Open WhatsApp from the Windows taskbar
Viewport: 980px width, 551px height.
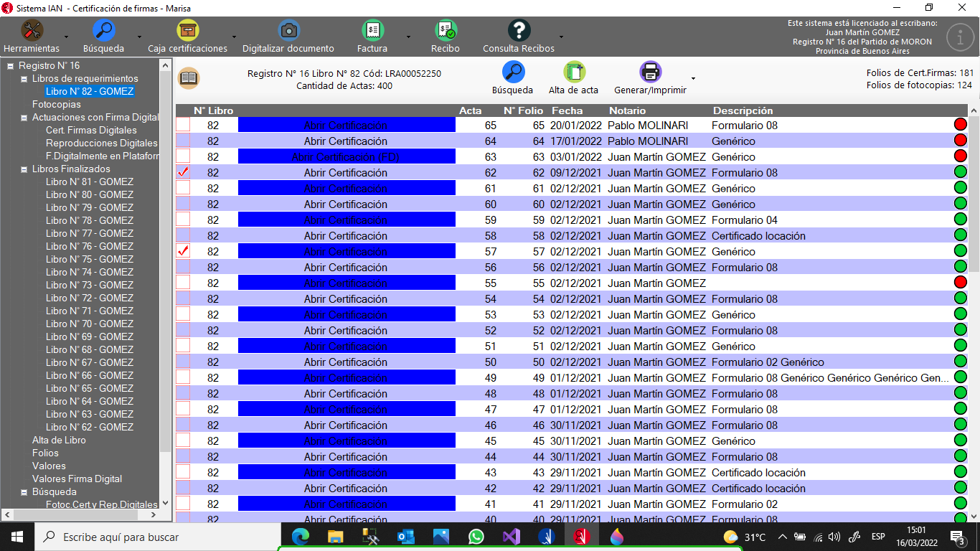coord(476,536)
